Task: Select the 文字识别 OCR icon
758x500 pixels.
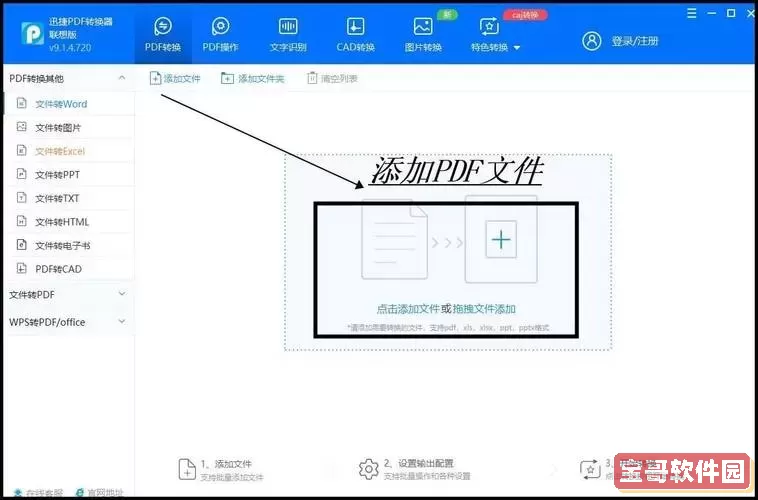Action: point(288,27)
